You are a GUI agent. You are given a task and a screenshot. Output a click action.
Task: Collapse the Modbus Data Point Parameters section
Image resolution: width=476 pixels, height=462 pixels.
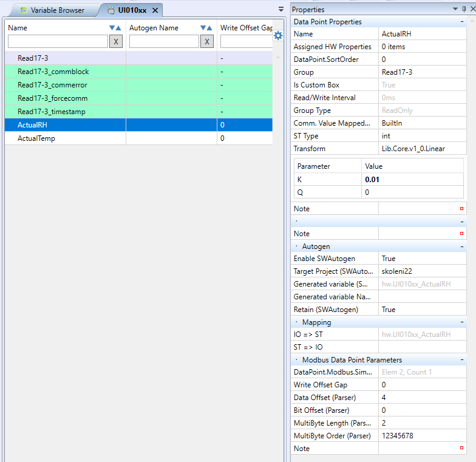[x=463, y=360]
